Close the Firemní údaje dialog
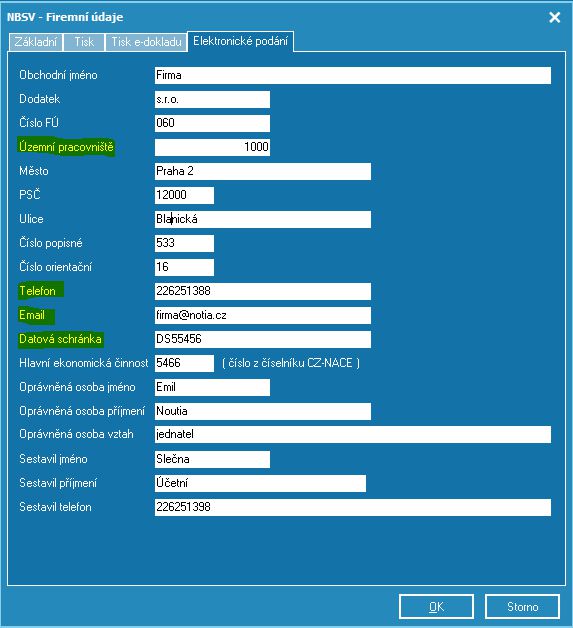Screen dimensions: 573x628 click(x=555, y=17)
